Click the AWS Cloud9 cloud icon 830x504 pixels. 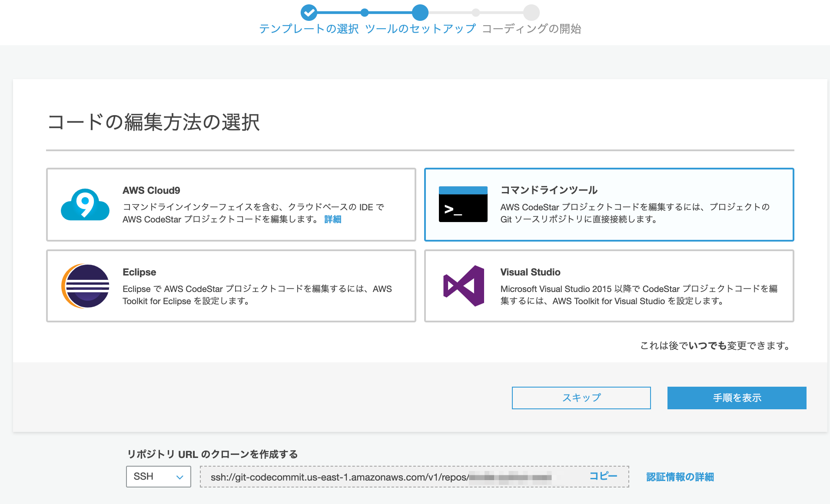click(85, 204)
